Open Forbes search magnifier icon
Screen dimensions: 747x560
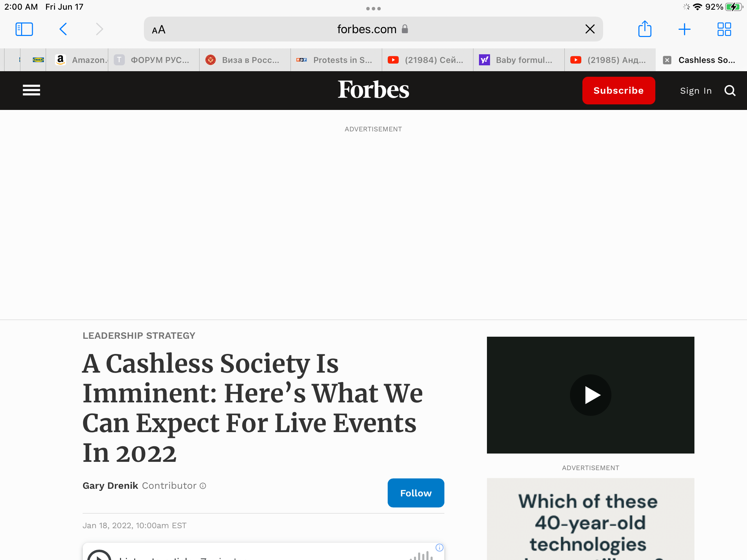click(730, 91)
